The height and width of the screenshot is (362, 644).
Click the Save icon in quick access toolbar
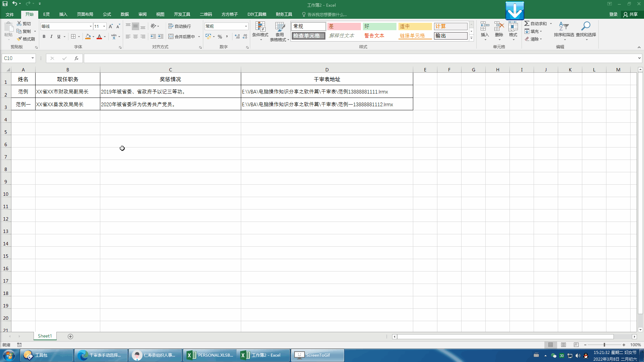[5, 4]
